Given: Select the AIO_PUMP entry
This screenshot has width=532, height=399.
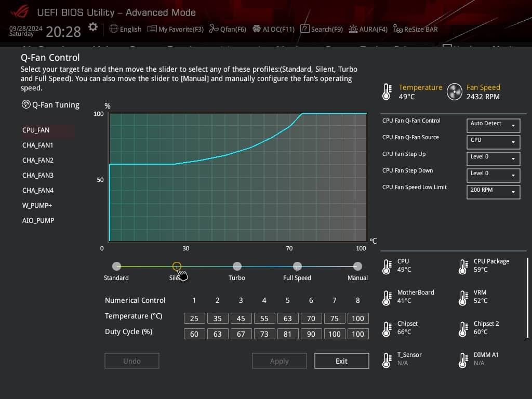Looking at the screenshot, I should (x=38, y=220).
